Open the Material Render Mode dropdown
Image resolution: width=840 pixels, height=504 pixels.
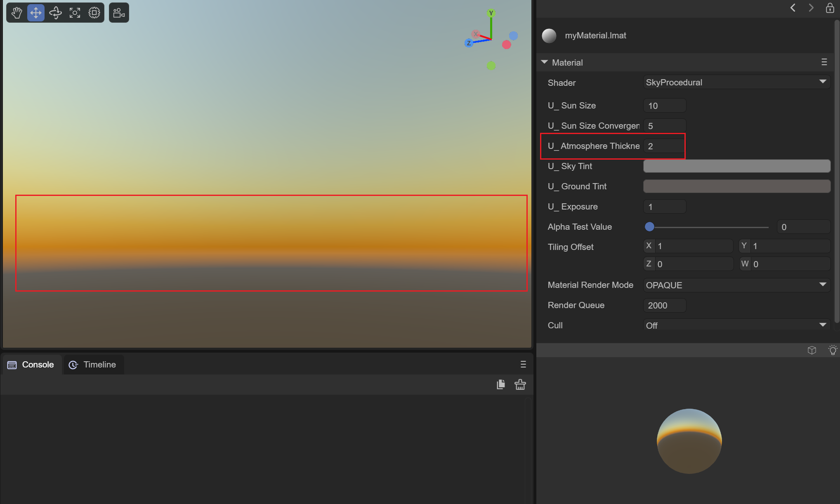pos(736,285)
